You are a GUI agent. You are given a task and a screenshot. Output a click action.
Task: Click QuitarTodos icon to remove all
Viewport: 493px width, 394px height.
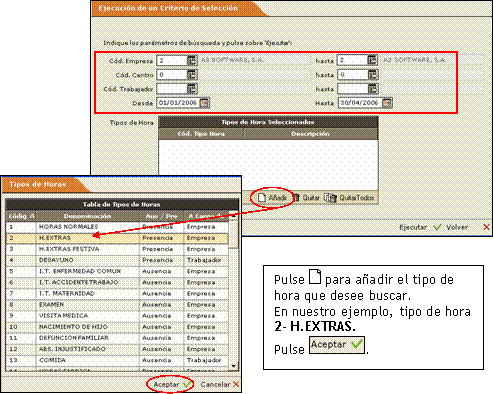(330, 198)
